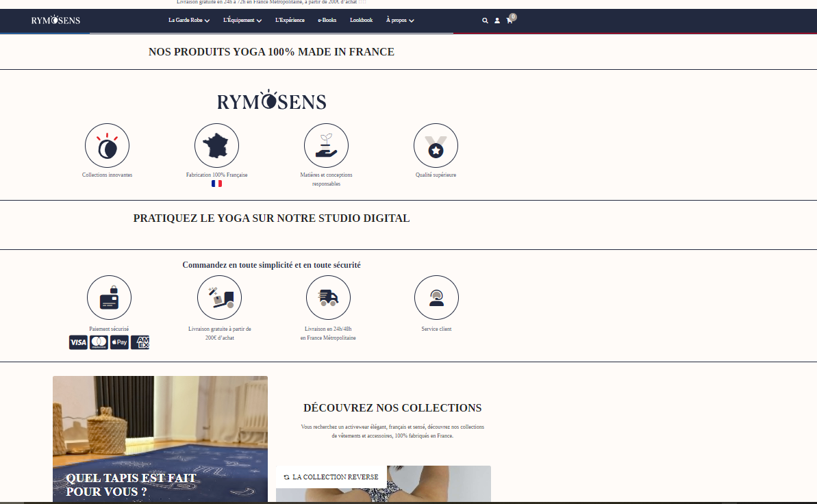Click the Rymosens logo in navigation bar
The width and height of the screenshot is (817, 504).
click(55, 21)
